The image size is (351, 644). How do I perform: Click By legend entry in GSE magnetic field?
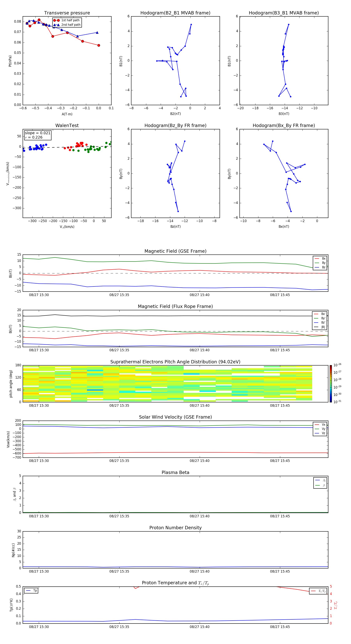[x=320, y=263]
